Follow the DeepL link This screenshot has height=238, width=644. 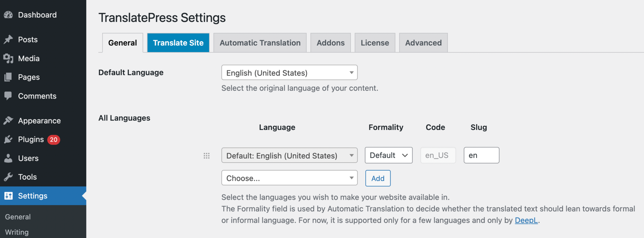click(526, 220)
